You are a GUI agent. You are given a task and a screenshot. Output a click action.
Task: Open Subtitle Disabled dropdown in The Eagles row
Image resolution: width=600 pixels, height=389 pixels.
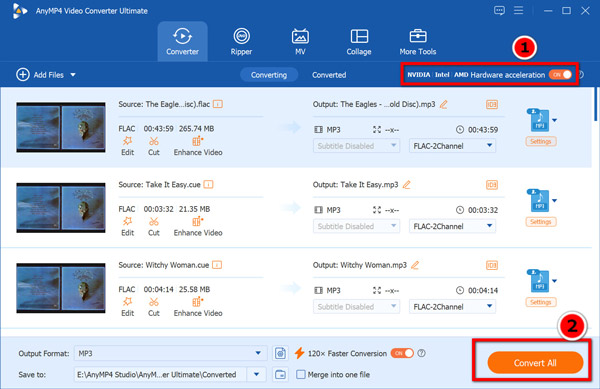pos(356,146)
